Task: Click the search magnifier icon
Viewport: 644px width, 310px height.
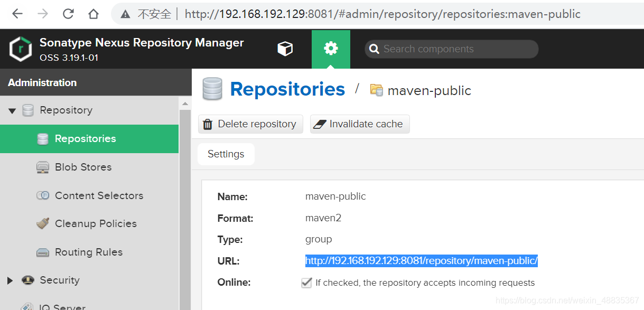Action: [374, 49]
